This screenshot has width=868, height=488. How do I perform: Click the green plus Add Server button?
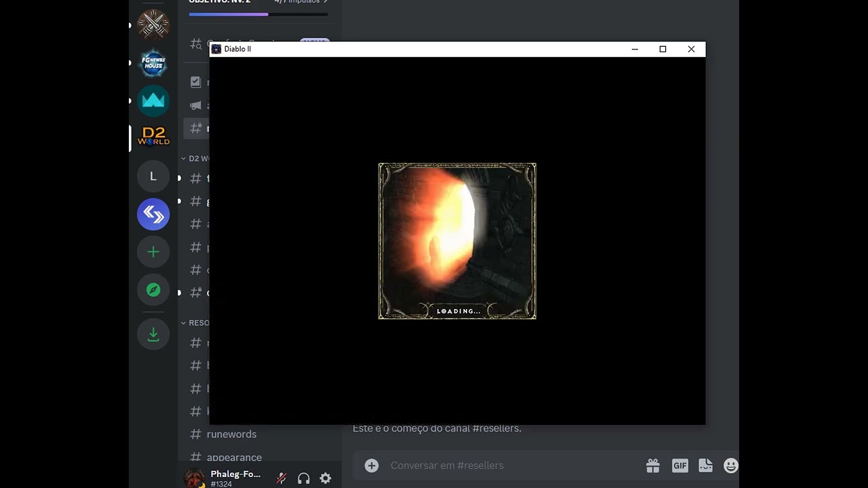click(x=153, y=252)
